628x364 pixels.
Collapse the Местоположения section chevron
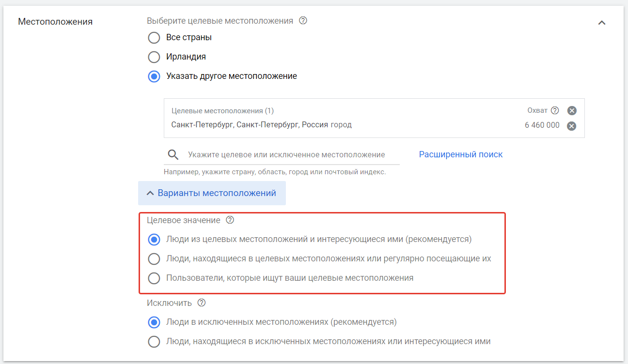602,22
